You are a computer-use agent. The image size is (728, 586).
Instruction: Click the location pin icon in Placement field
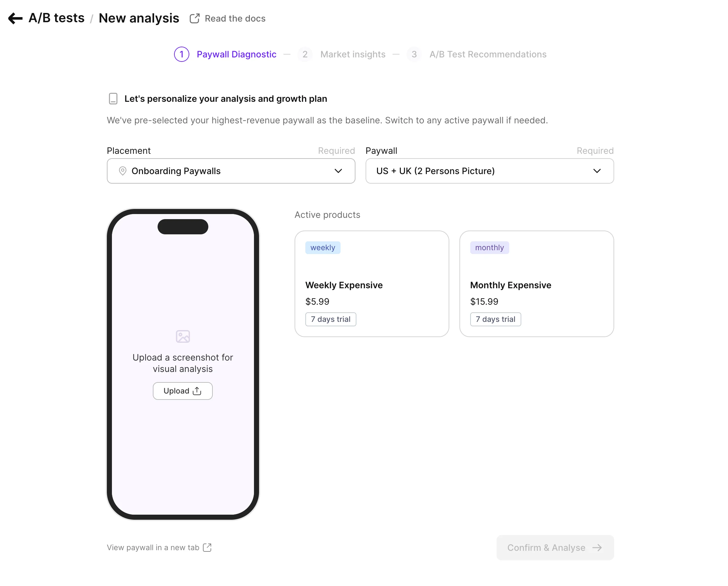(123, 171)
